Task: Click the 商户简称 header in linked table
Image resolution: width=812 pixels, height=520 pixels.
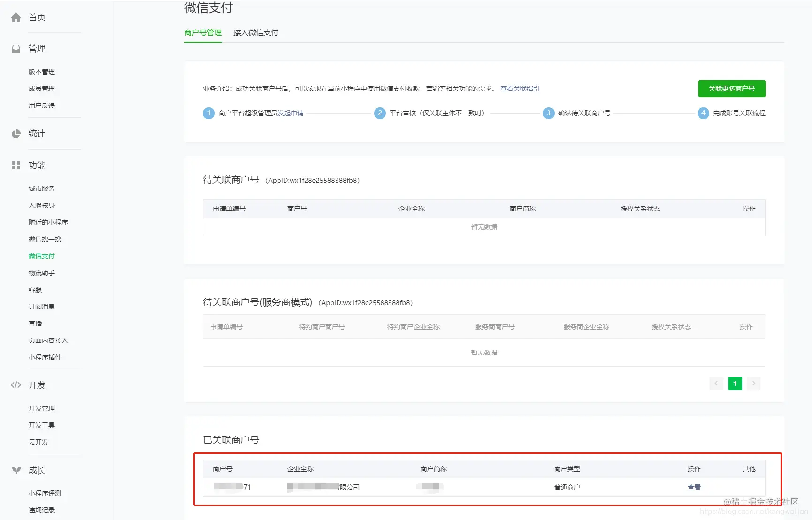Action: tap(434, 469)
